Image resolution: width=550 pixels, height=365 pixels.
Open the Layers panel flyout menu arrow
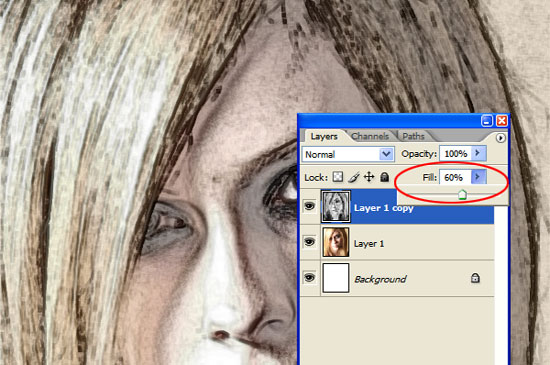pyautogui.click(x=501, y=138)
